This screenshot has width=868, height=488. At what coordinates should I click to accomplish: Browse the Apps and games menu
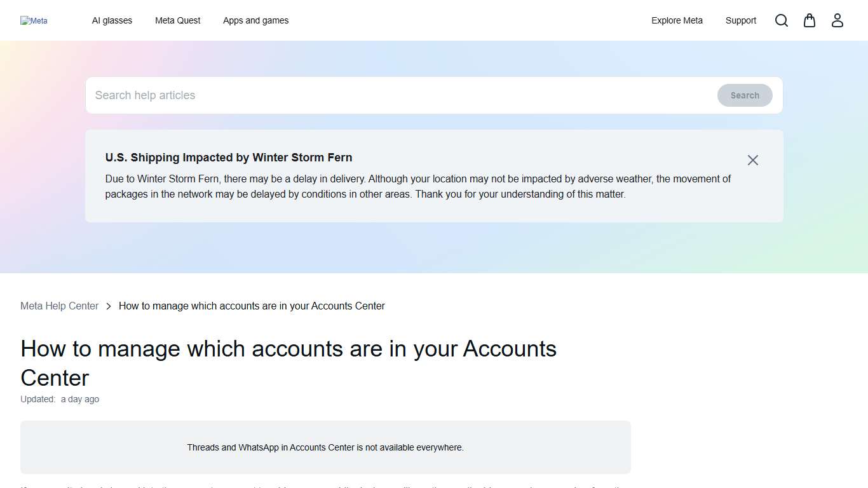[x=255, y=20]
